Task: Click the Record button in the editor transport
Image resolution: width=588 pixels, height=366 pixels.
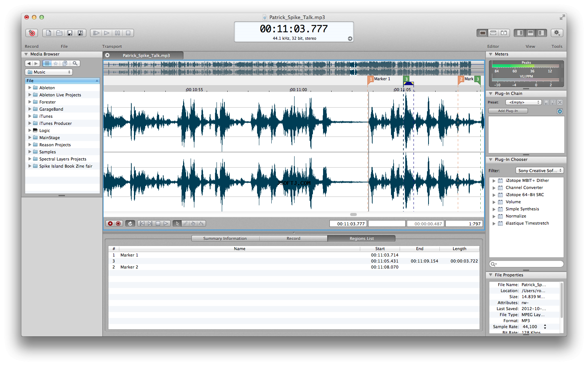Action: pyautogui.click(x=118, y=223)
